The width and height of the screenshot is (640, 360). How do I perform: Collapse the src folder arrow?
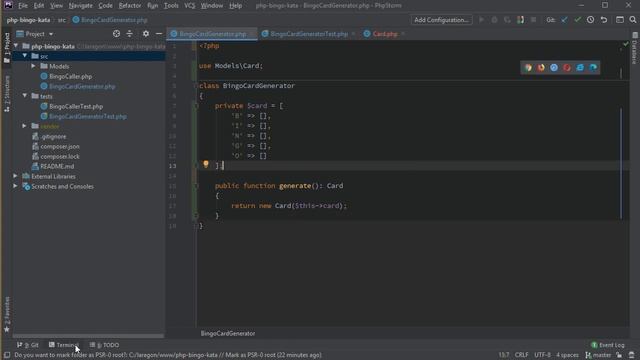click(x=25, y=56)
